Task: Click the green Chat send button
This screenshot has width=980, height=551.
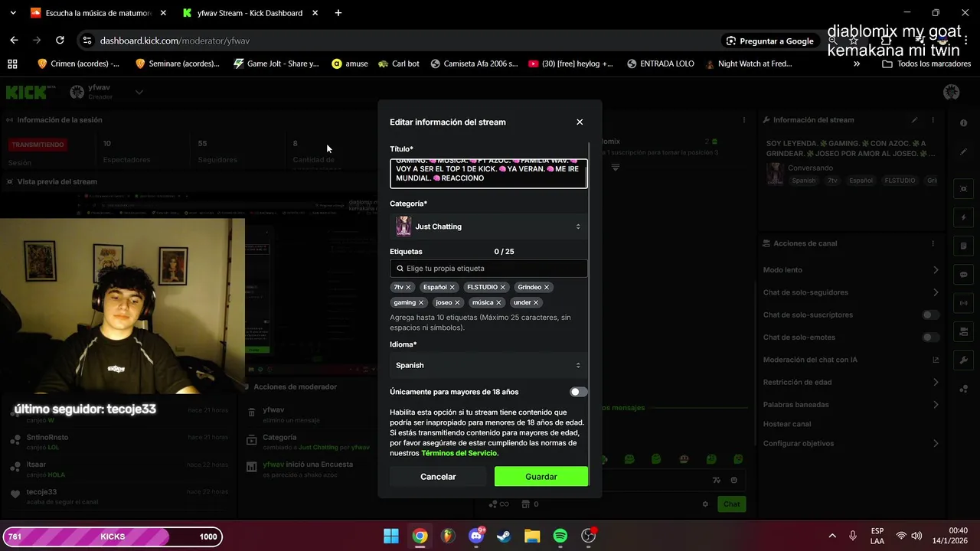Action: coord(732,504)
